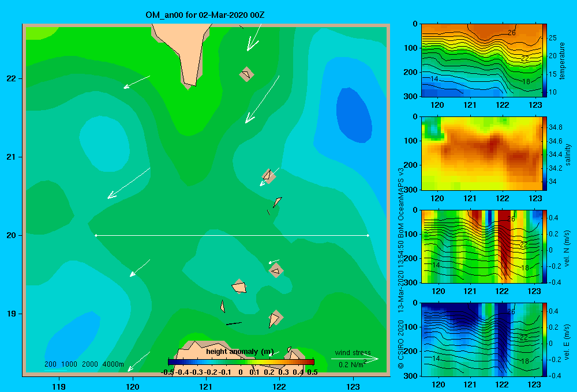Image resolution: width=577 pixels, height=392 pixels.
Task: Click latitude tick 20 on main map axis
Action: tap(12, 235)
